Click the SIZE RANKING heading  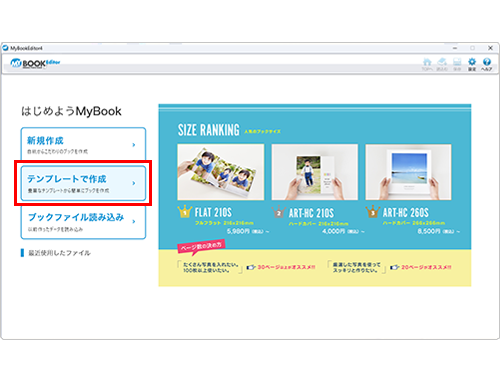coord(209,130)
